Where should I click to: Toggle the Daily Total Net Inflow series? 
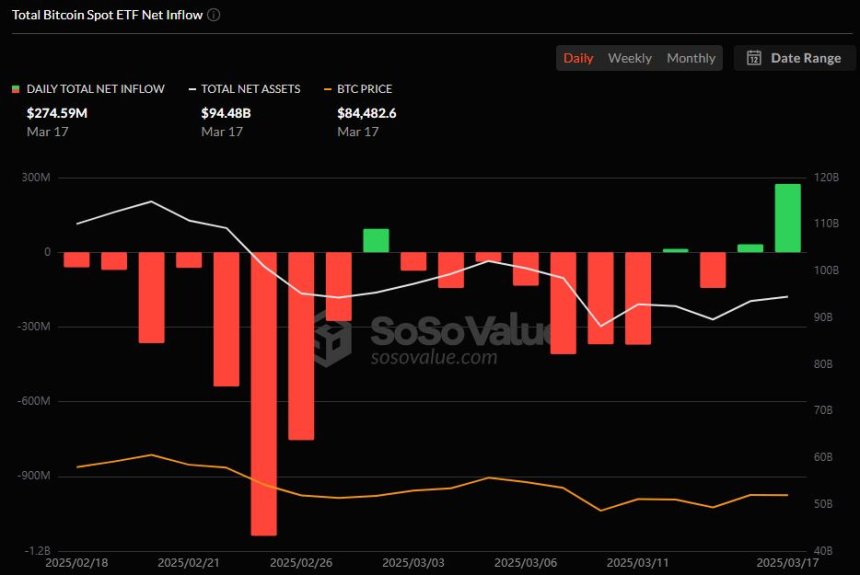click(95, 89)
